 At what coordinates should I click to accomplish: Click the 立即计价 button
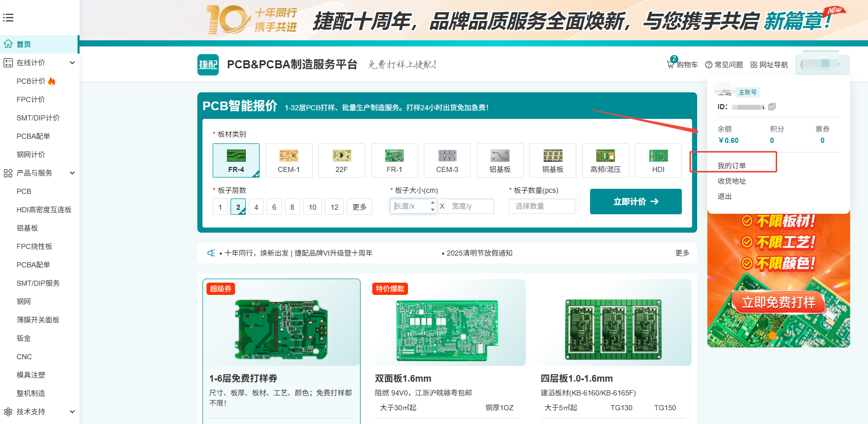pyautogui.click(x=635, y=202)
